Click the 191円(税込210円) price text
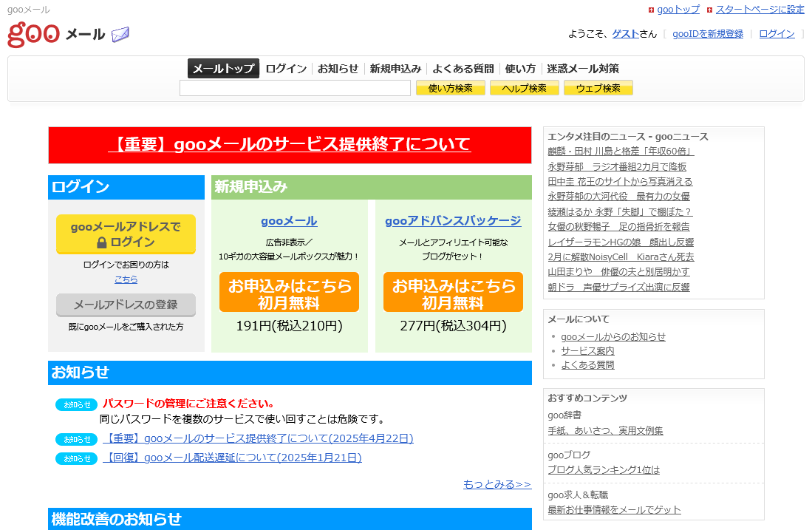Screen dimensions: 812x530 coord(289,326)
